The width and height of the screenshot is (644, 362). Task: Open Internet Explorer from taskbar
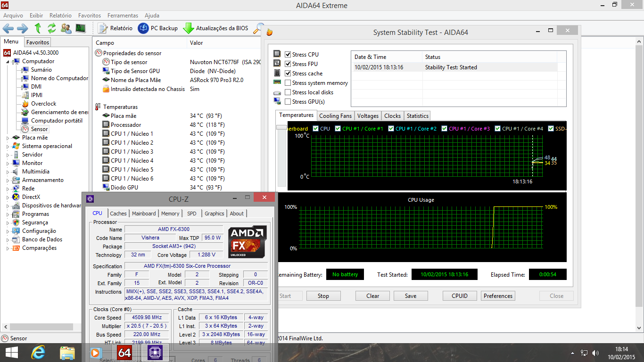coord(38,353)
